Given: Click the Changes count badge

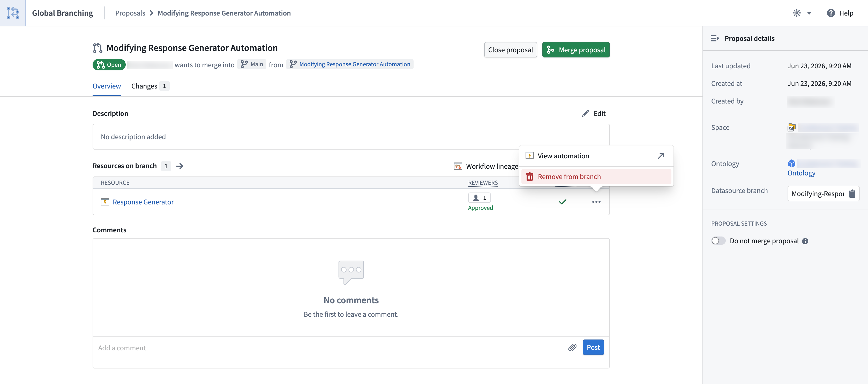Looking at the screenshot, I should click(x=164, y=86).
